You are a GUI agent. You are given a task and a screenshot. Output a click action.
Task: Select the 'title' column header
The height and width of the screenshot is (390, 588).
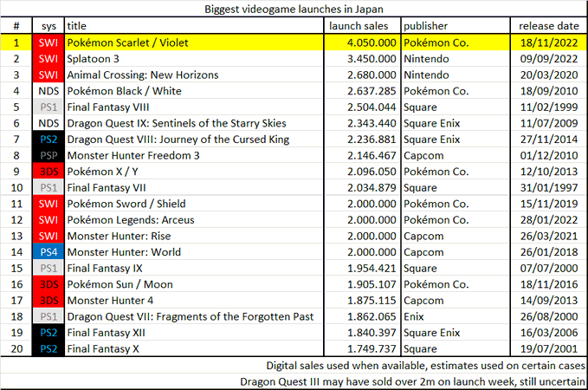click(76, 26)
